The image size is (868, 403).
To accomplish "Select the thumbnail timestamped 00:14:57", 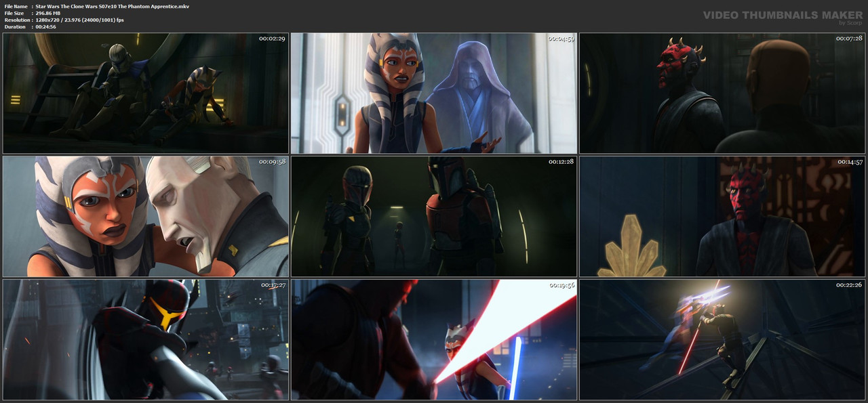I will tap(722, 216).
